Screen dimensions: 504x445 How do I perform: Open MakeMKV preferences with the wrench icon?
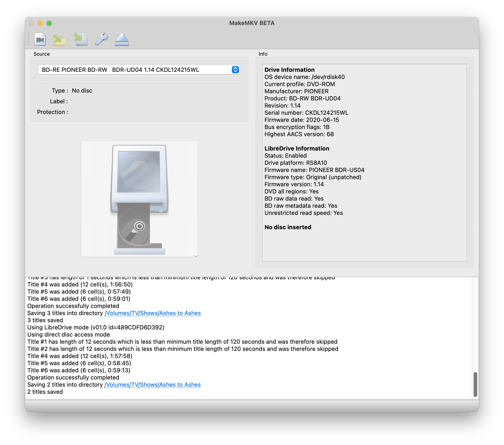[x=102, y=39]
